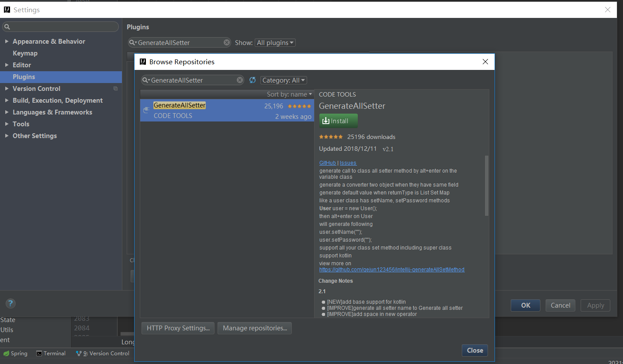Image resolution: width=623 pixels, height=364 pixels.
Task: Expand the Tools settings node
Action: click(7, 124)
